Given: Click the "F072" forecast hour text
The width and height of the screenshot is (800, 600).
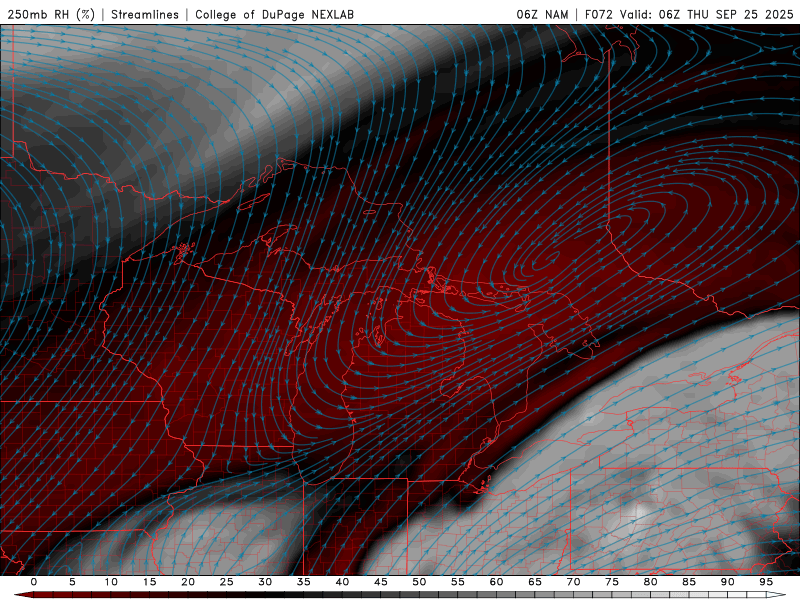Looking at the screenshot, I should tap(598, 14).
